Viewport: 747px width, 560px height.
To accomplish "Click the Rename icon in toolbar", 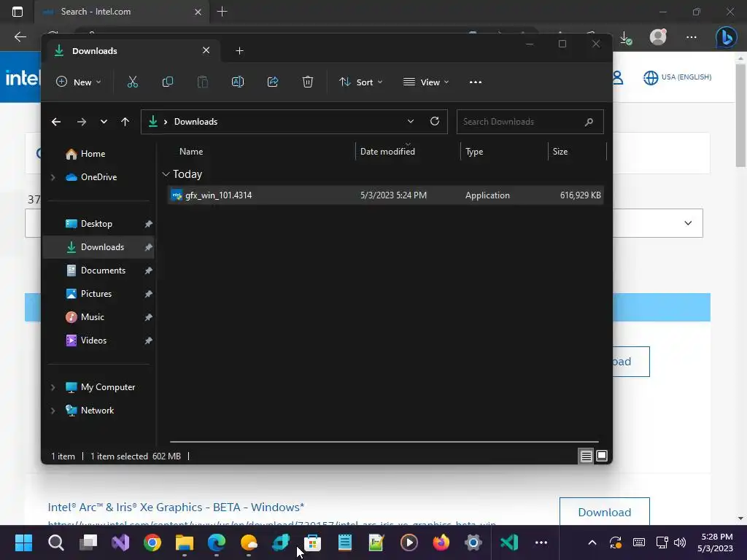I will pos(238,82).
